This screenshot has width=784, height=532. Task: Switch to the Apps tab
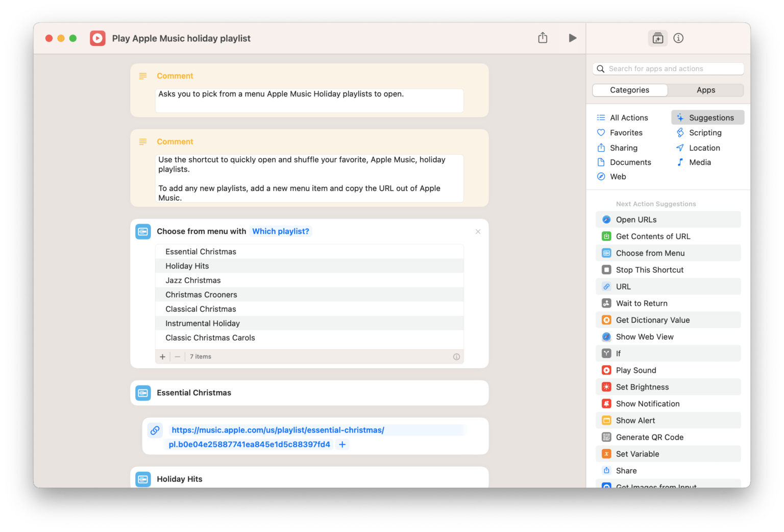pos(705,90)
